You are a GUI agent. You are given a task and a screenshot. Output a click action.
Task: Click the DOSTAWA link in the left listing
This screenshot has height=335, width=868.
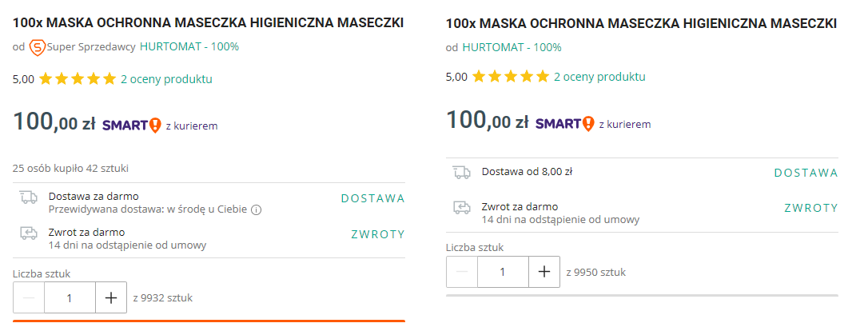372,199
